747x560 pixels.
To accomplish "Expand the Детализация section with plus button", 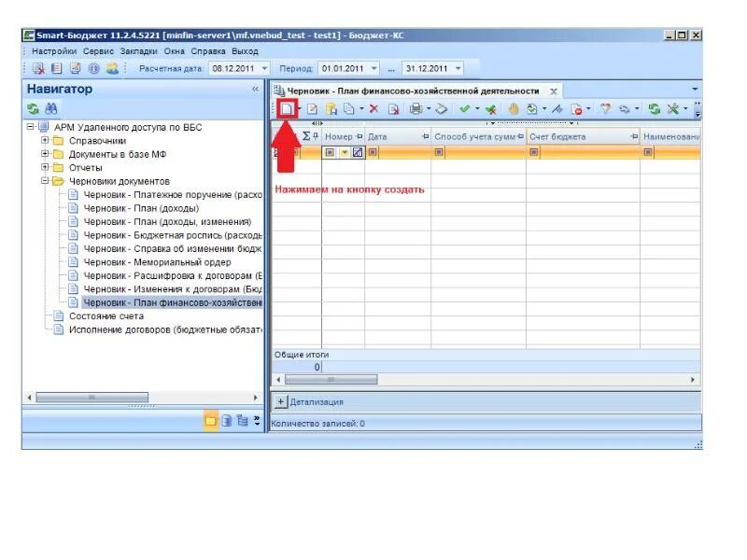I will [x=281, y=401].
